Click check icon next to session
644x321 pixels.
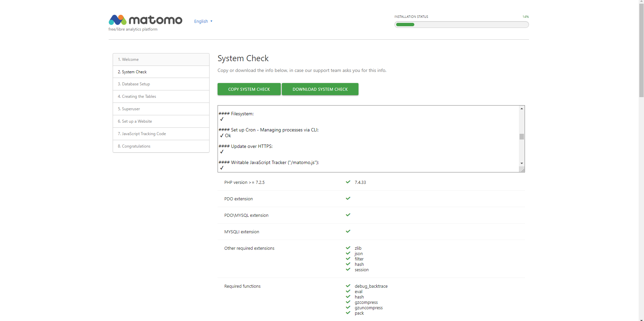(348, 269)
